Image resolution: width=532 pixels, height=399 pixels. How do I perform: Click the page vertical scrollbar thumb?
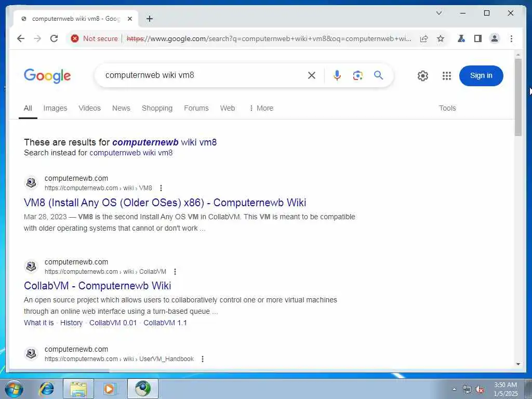point(518,97)
